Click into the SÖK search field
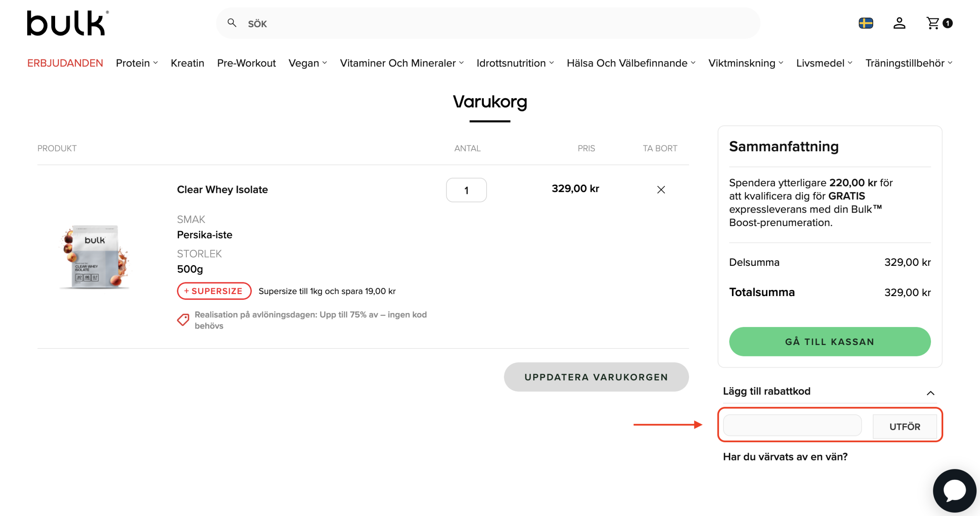This screenshot has width=980, height=516. click(488, 23)
